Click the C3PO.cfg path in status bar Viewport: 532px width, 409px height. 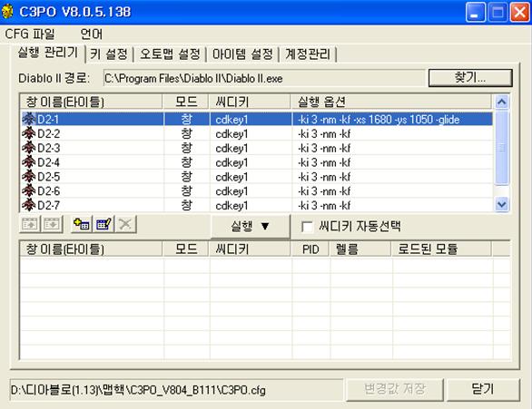coord(138,390)
